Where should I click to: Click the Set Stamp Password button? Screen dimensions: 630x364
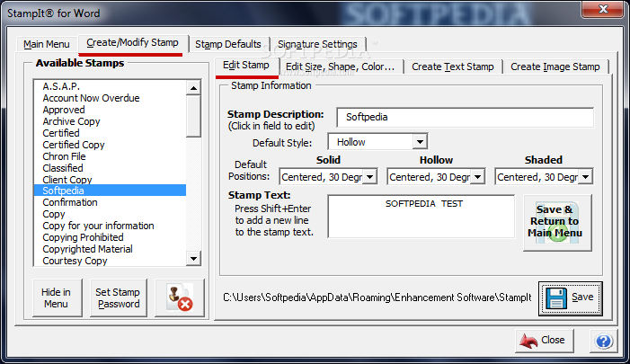click(118, 297)
